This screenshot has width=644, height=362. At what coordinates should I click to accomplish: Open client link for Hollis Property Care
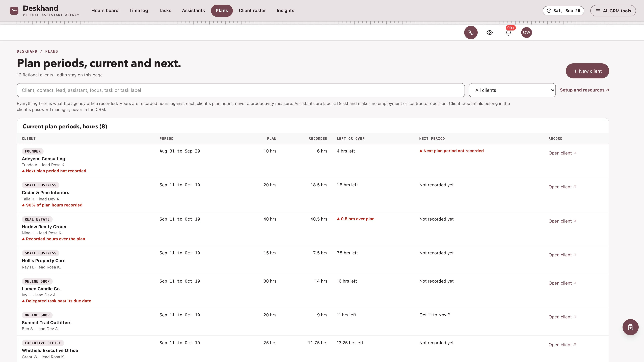coord(562,255)
